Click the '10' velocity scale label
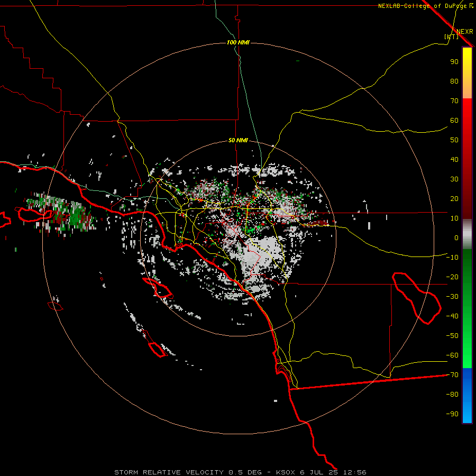 click(x=454, y=218)
